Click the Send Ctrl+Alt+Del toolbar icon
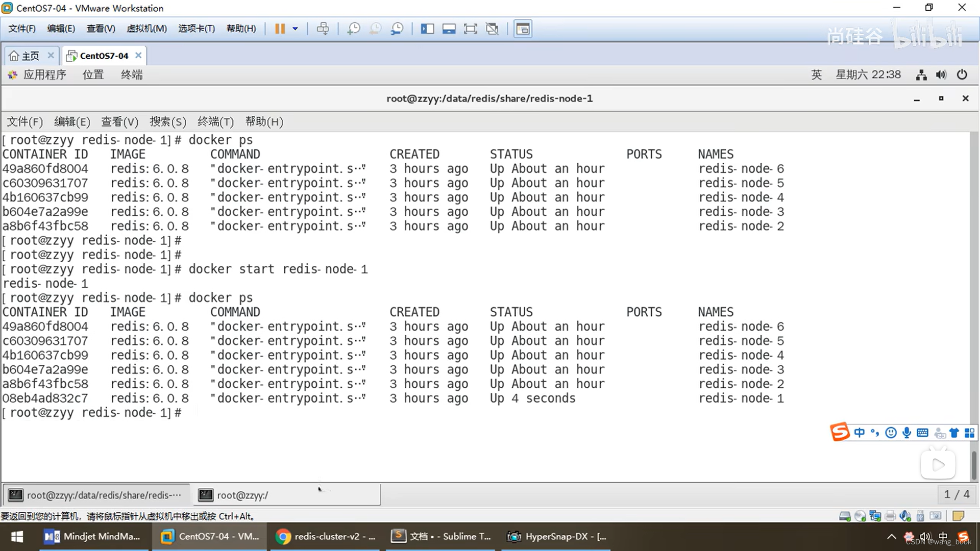Screen dimensions: 980x551 pos(323,29)
